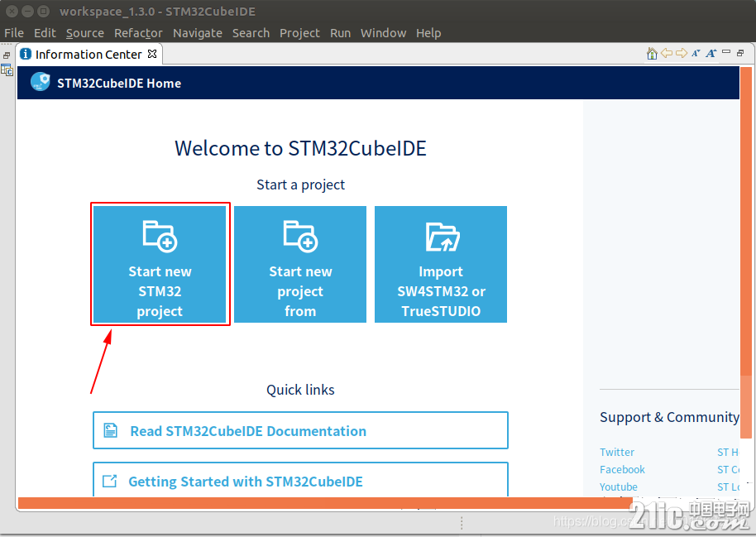Click the Welcome to STM32CubeIDE heading
The image size is (756, 537).
point(300,148)
